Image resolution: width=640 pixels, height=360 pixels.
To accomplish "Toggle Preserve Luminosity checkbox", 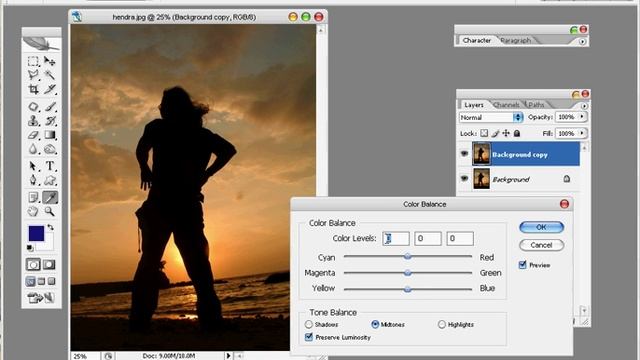I will click(x=309, y=337).
